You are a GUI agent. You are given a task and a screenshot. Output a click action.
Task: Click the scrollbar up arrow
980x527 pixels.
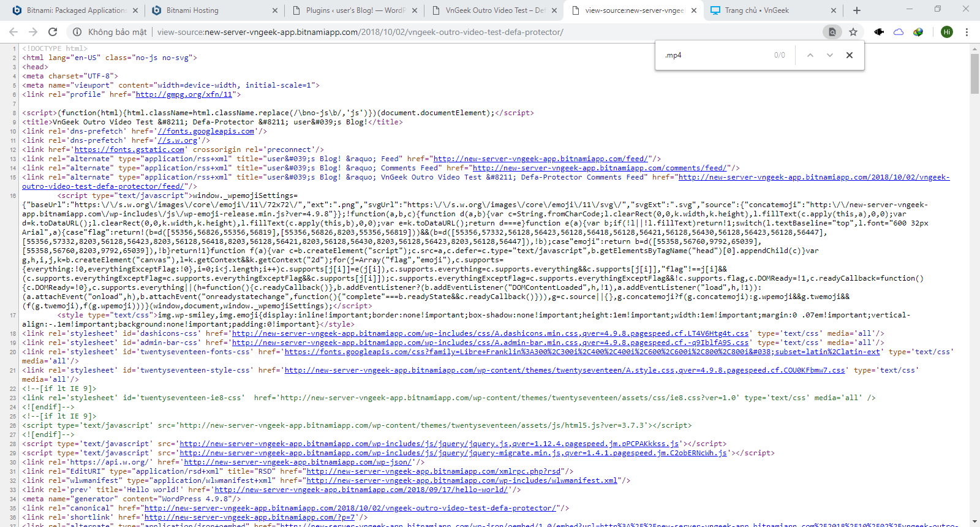(x=974, y=48)
